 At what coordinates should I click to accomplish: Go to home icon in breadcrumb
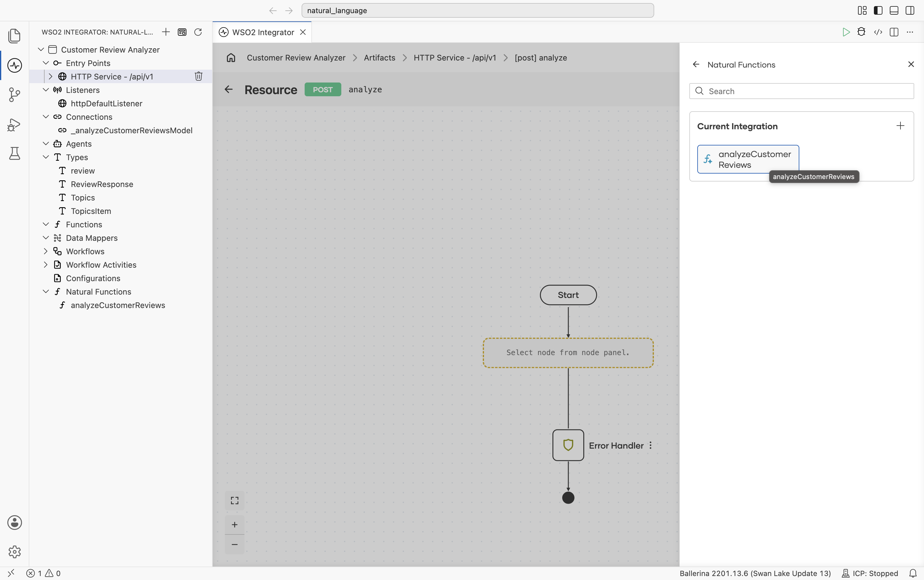coord(231,57)
